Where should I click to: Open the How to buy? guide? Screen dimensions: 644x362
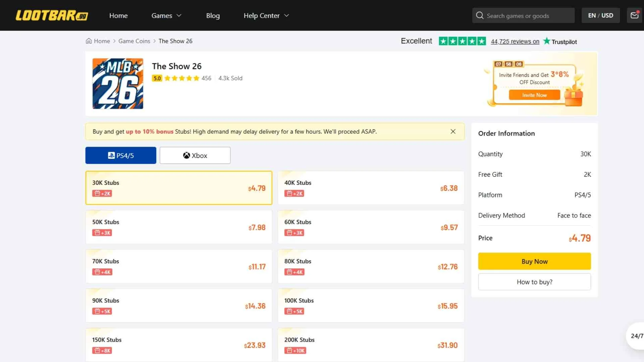pyautogui.click(x=534, y=282)
